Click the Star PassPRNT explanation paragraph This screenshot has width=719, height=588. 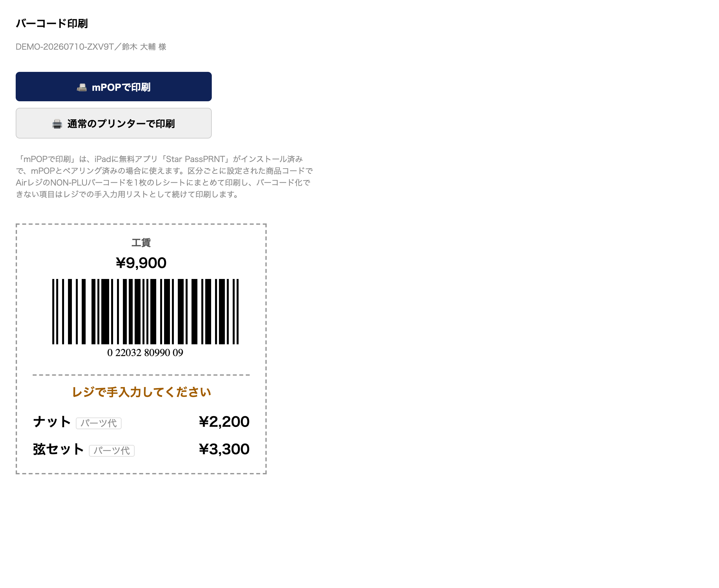[x=164, y=176]
